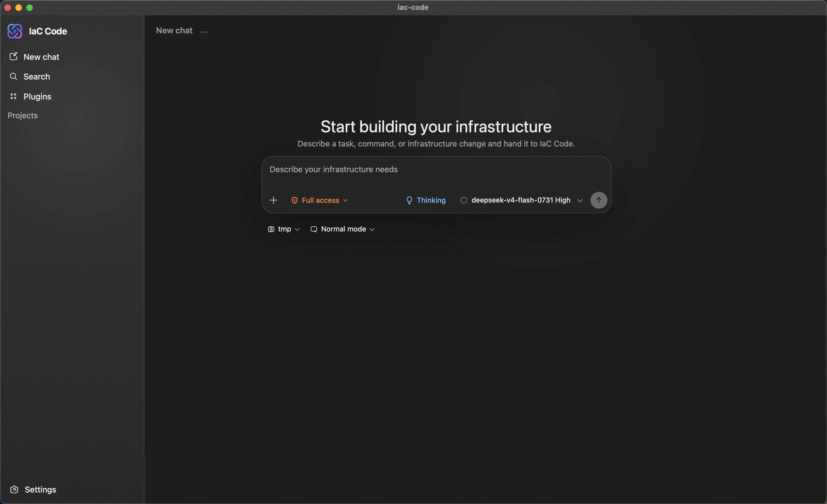Open the three-dots menu beside New chat
Screen dimensions: 827x504
[204, 31]
